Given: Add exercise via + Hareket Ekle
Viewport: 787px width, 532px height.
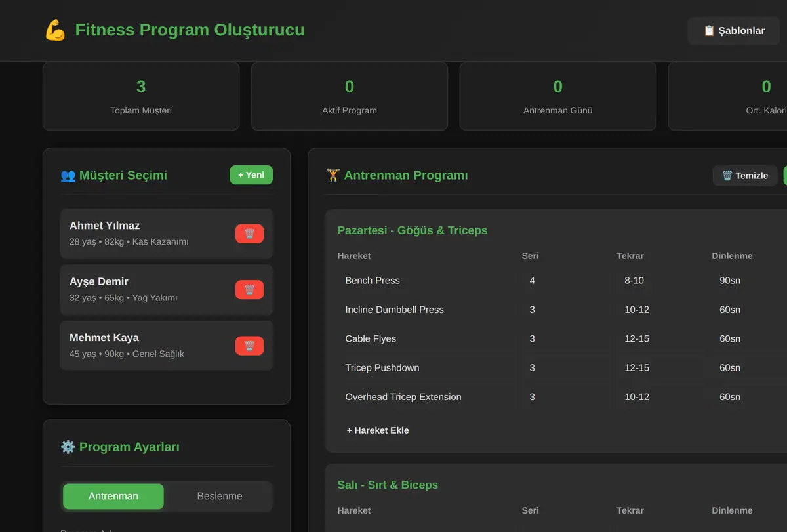Looking at the screenshot, I should [x=378, y=430].
